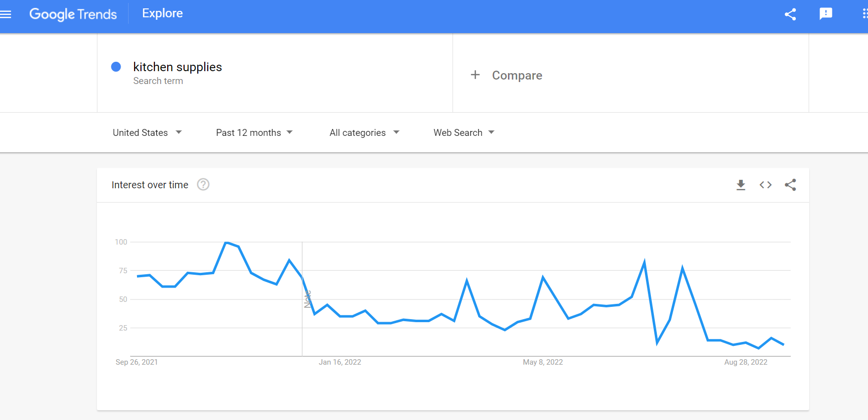
Task: Open help for Interest over time
Action: point(203,184)
